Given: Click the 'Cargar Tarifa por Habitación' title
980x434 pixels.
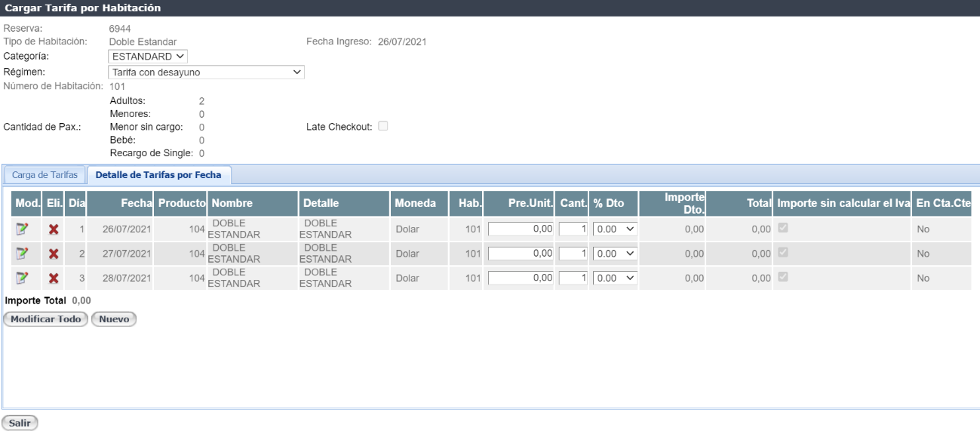Looking at the screenshot, I should tap(83, 8).
